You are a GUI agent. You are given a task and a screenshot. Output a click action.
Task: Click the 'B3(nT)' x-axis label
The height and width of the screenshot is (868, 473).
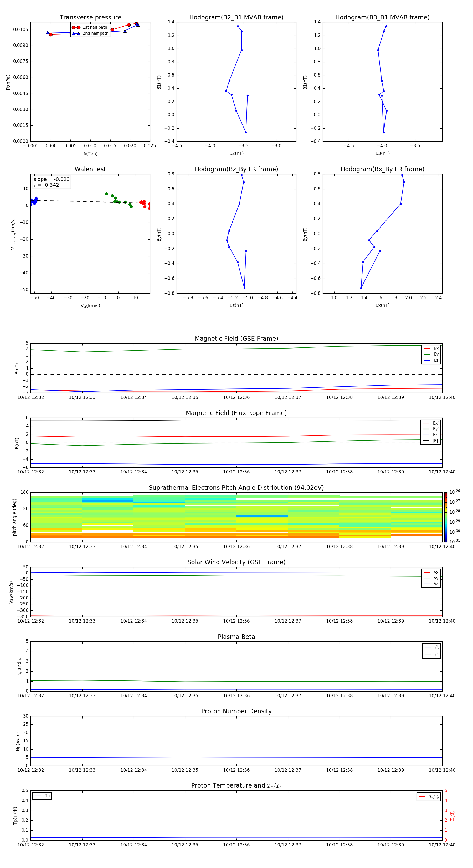382,154
